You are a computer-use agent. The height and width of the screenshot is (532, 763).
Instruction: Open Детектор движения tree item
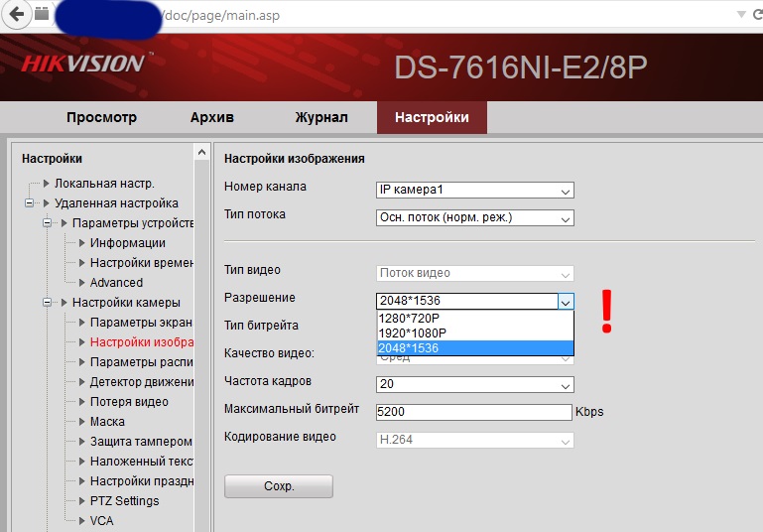(142, 382)
